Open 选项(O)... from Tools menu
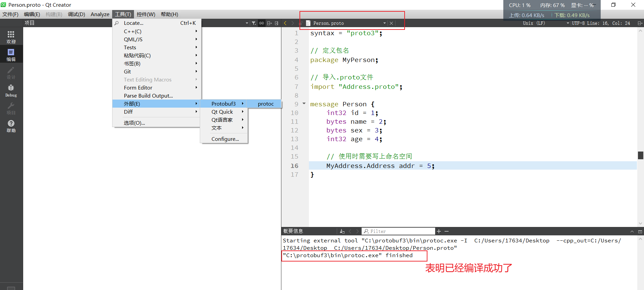Screen dimensions: 644x290 pos(157,123)
